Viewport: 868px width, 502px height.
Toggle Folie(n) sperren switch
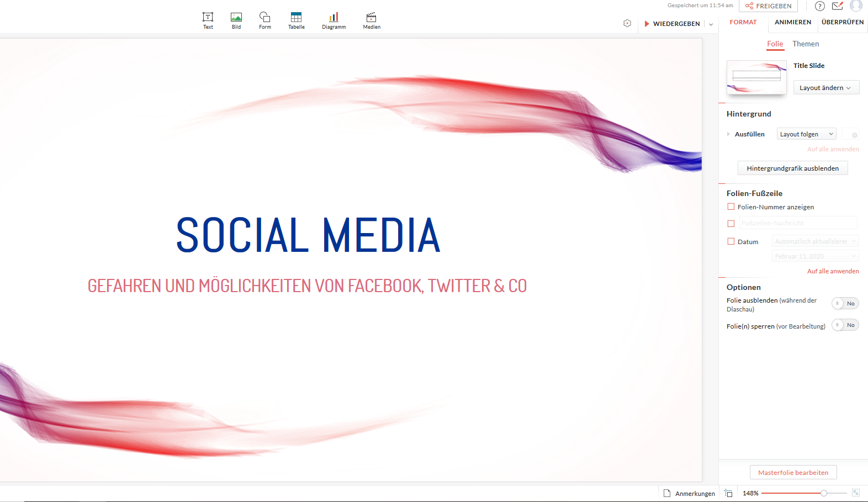845,325
